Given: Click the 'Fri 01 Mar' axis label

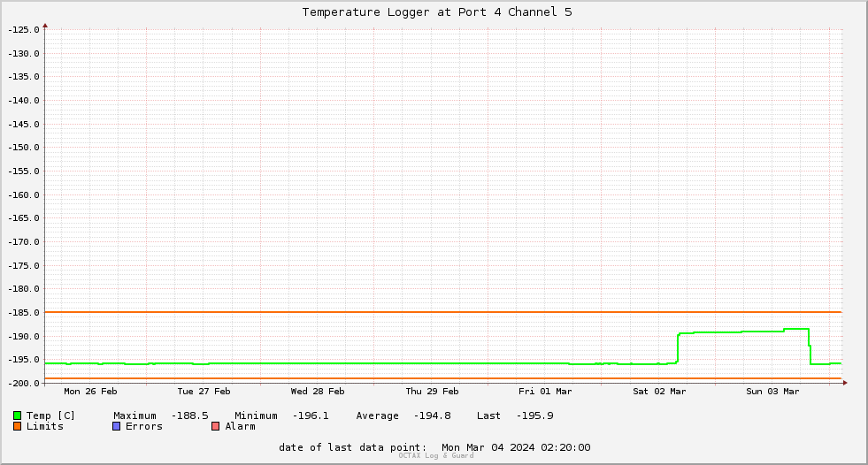Looking at the screenshot, I should coord(545,392).
